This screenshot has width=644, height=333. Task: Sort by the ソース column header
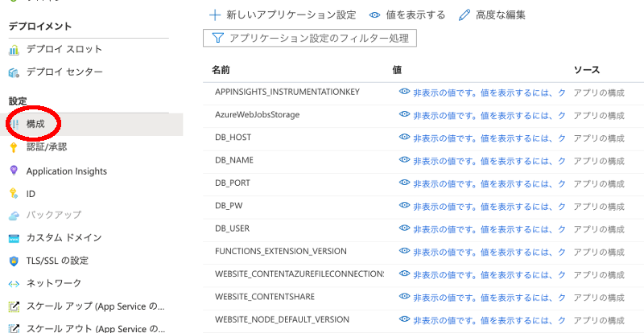[x=587, y=70]
